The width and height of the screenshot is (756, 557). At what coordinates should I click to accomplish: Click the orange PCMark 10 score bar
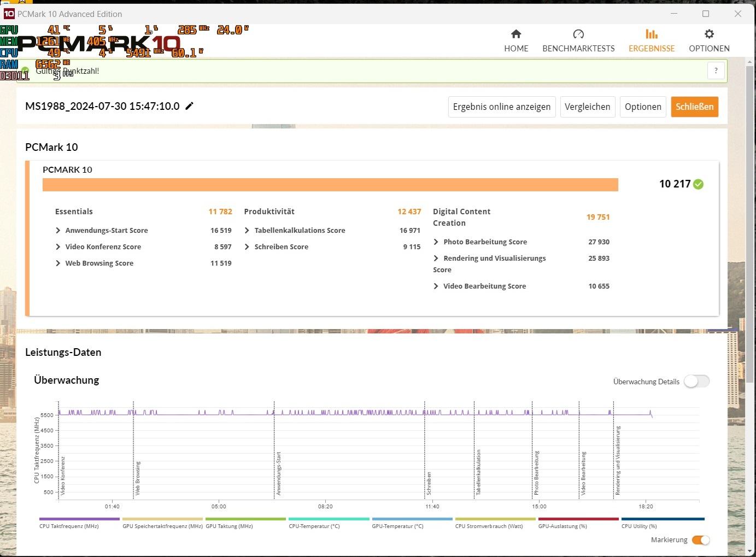330,185
